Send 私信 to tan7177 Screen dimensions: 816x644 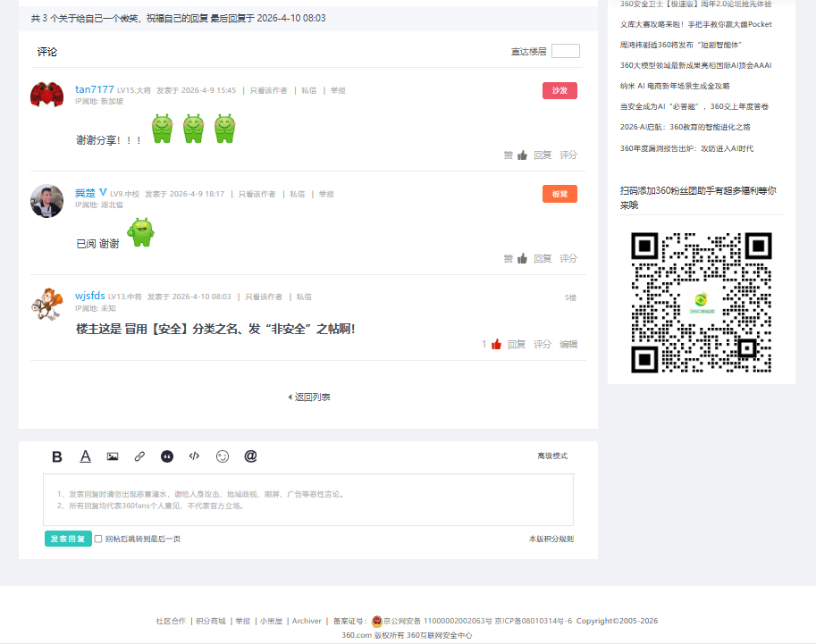[x=309, y=90]
